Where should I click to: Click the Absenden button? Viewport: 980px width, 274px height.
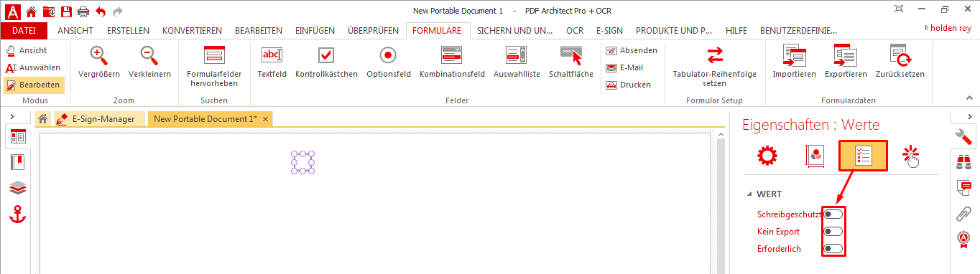click(632, 50)
